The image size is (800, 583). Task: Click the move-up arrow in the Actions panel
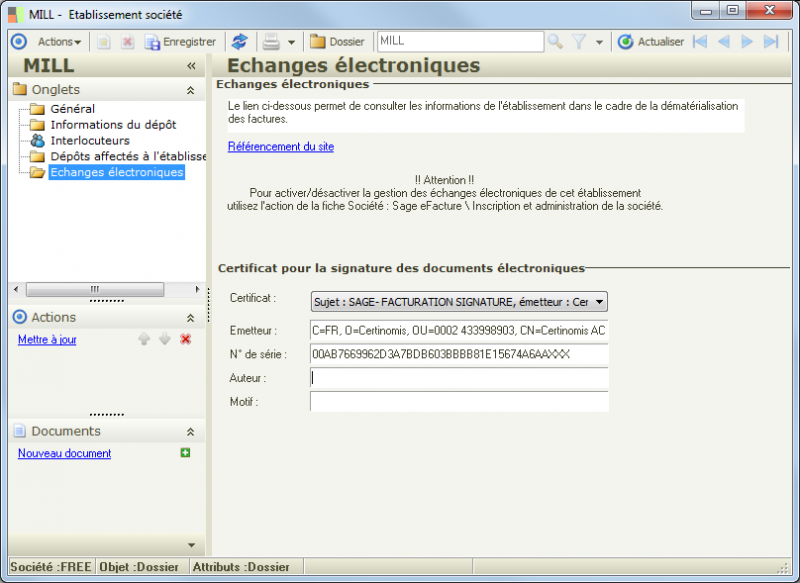click(144, 339)
